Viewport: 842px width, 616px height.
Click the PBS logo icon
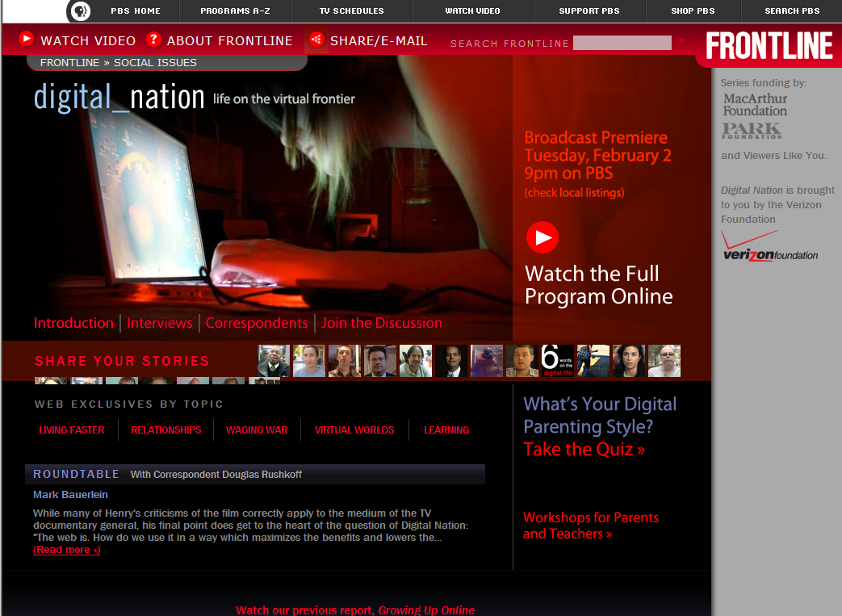(81, 10)
